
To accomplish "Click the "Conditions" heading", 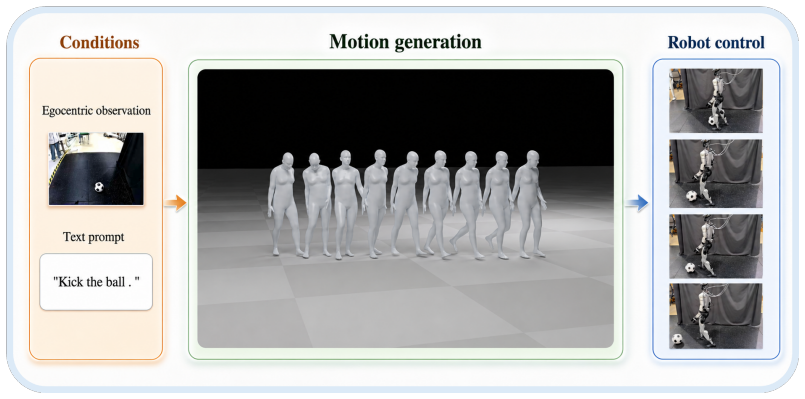I will tap(100, 43).
